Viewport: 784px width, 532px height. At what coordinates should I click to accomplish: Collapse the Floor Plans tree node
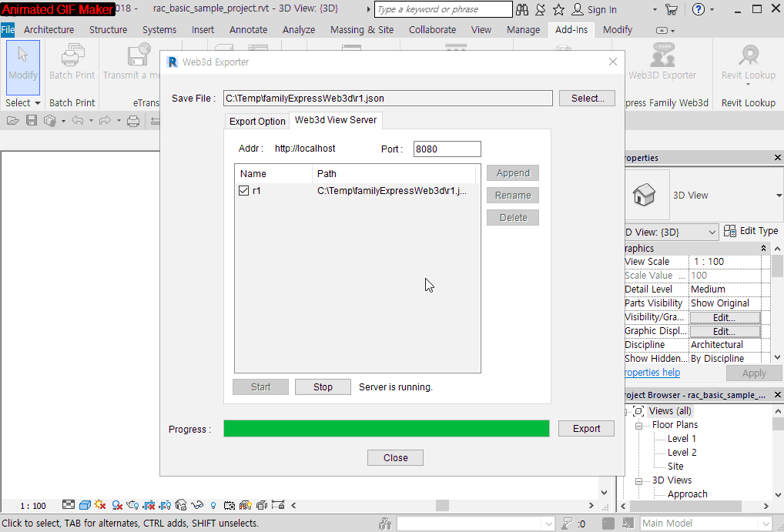pyautogui.click(x=638, y=426)
